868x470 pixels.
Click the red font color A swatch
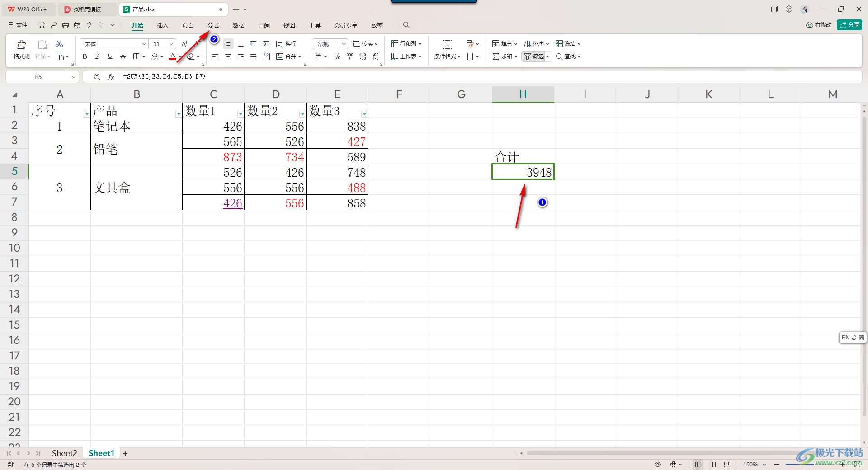point(173,56)
